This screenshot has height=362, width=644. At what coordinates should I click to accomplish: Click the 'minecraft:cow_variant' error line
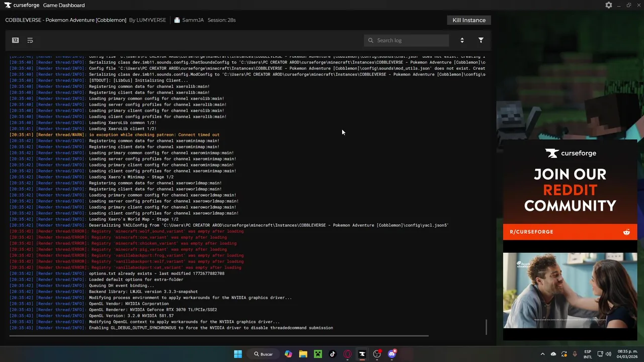point(118,237)
